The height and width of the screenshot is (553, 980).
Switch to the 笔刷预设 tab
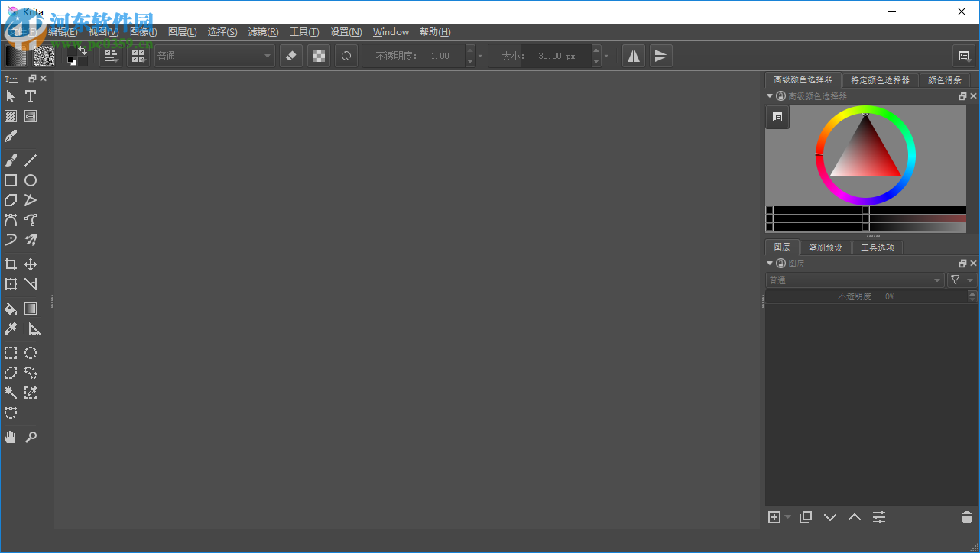pyautogui.click(x=826, y=247)
